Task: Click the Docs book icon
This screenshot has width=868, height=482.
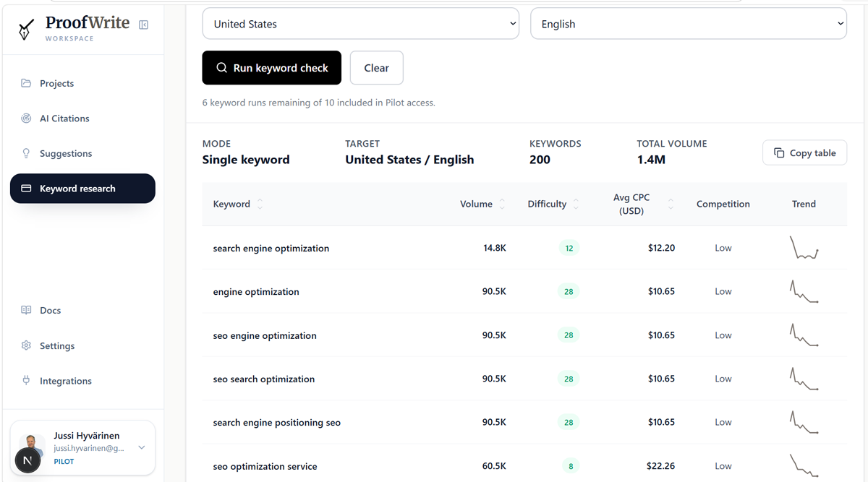Action: 26,310
